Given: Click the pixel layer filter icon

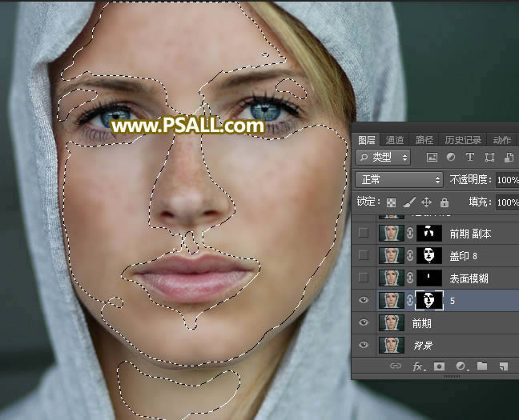Looking at the screenshot, I should point(432,158).
